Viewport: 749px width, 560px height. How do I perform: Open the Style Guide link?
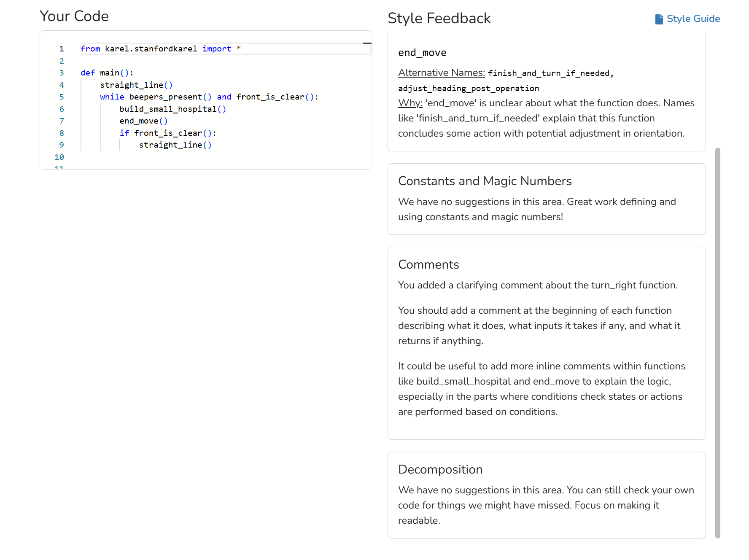pos(687,19)
